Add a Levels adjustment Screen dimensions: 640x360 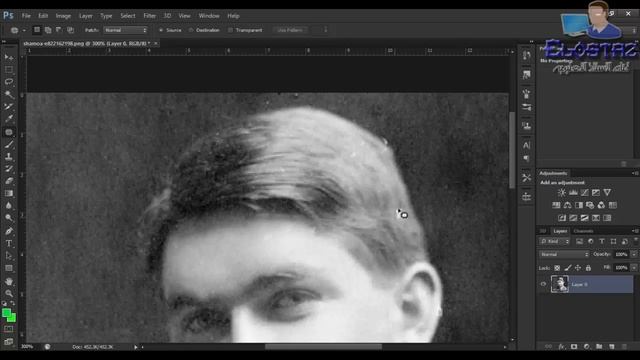[573, 192]
